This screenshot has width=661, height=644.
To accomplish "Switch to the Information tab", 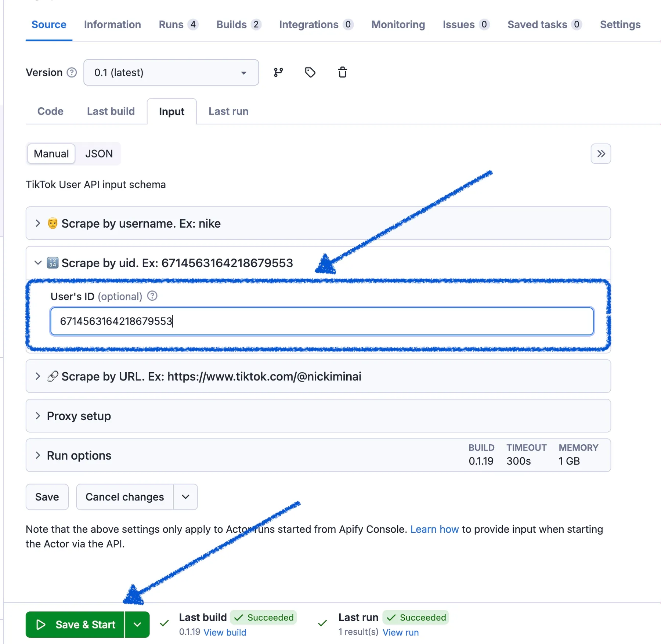I will click(x=112, y=25).
